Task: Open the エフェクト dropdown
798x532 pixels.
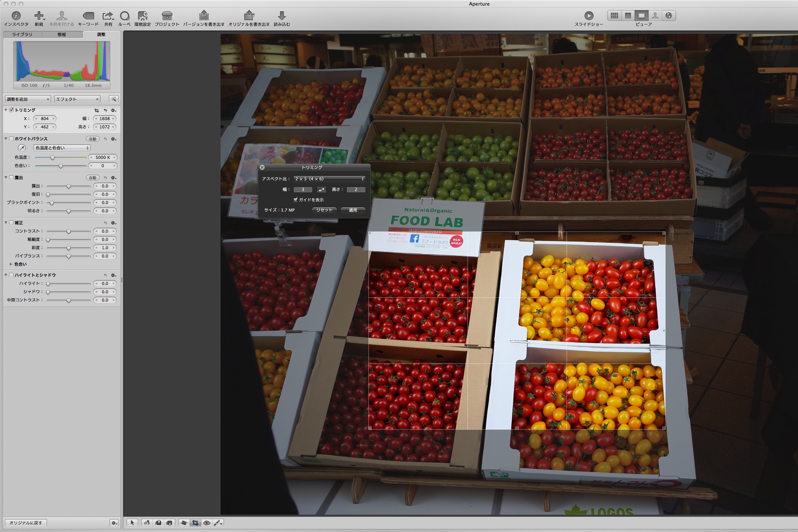Action: point(77,99)
